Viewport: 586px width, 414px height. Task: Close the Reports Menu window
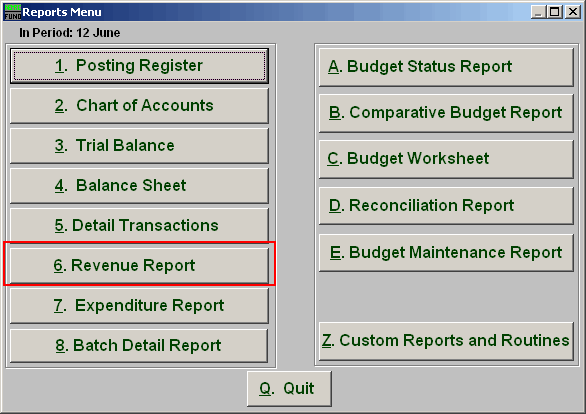point(573,12)
